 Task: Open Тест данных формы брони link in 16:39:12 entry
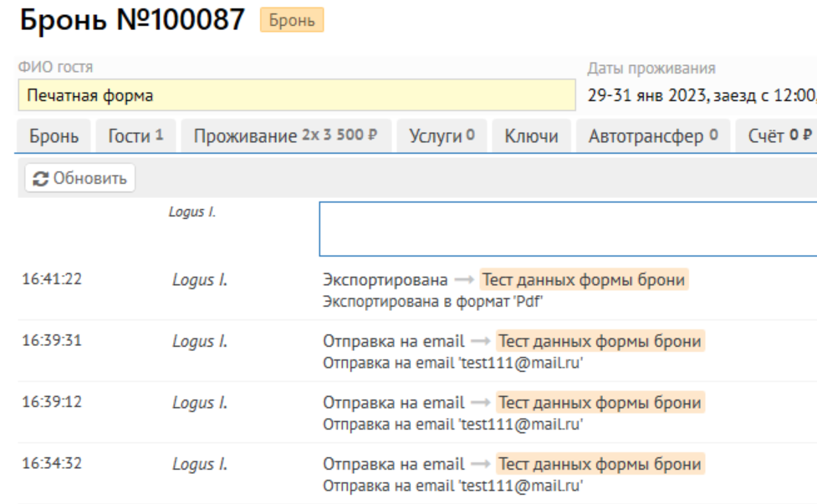(600, 403)
